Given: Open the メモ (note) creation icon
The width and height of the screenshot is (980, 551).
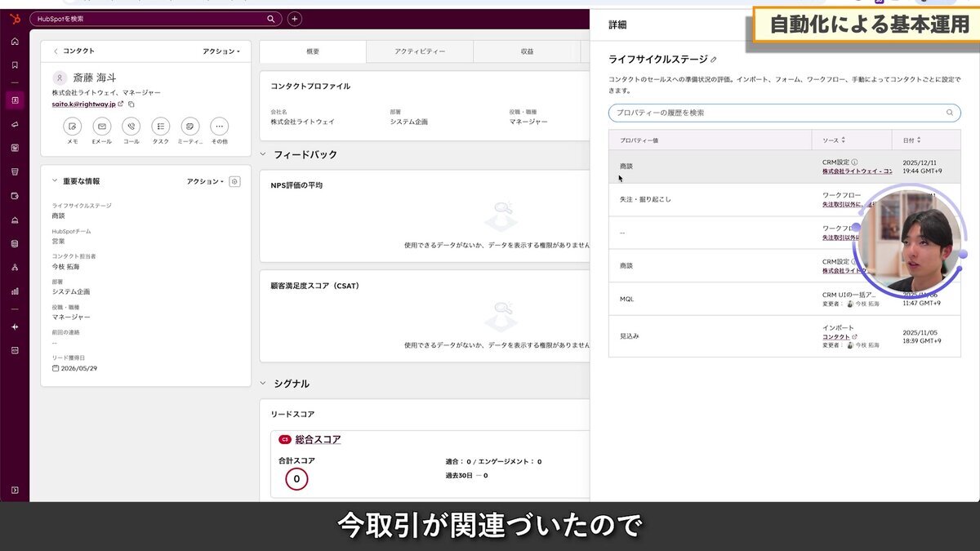Looking at the screenshot, I should pyautogui.click(x=72, y=127).
